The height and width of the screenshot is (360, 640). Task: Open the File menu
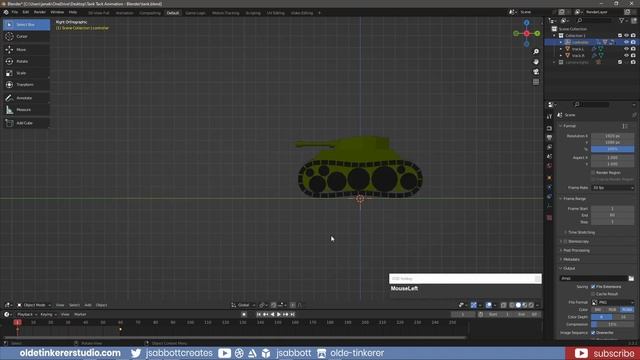pos(15,12)
